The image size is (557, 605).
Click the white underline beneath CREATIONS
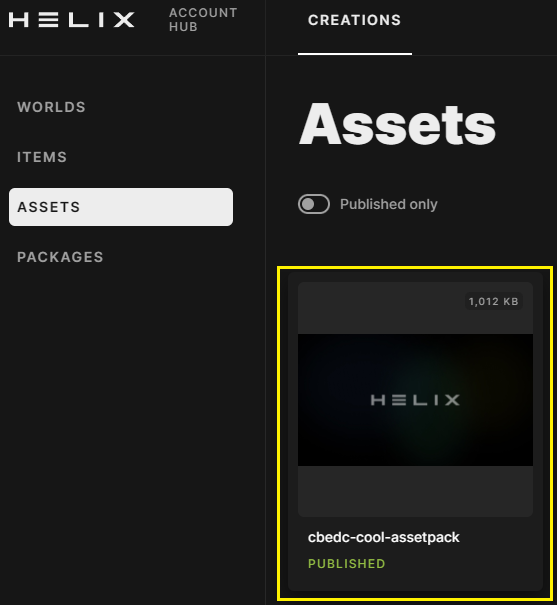pyautogui.click(x=355, y=54)
